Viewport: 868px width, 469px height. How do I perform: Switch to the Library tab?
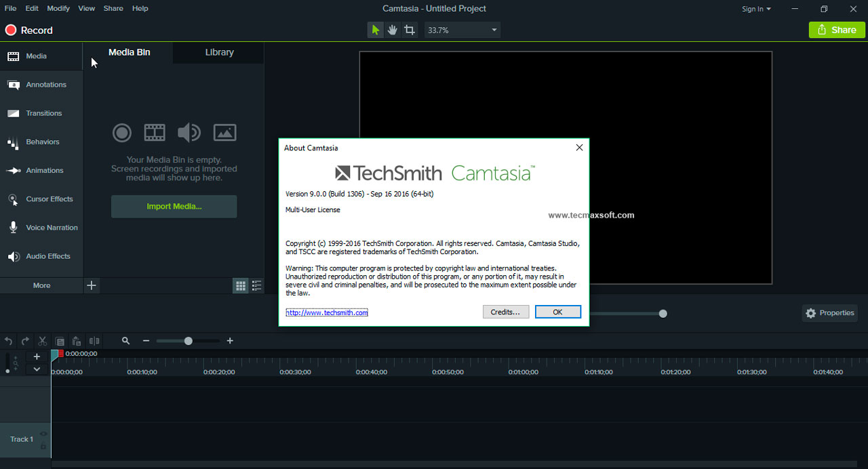click(x=219, y=52)
